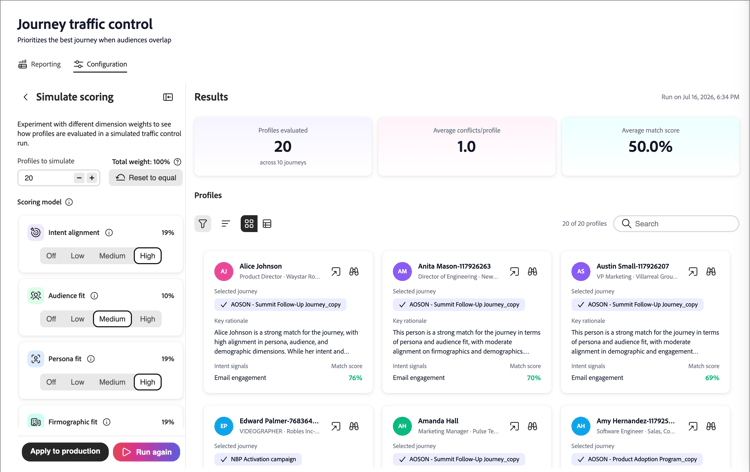750x472 pixels.
Task: Click the Firmographic fit building icon
Action: pyautogui.click(x=36, y=422)
